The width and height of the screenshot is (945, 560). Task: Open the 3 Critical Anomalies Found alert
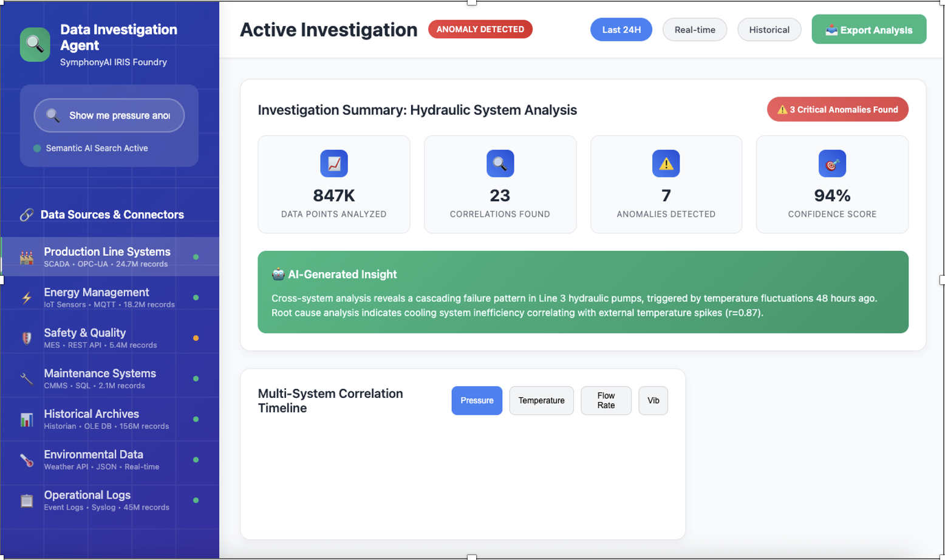pyautogui.click(x=837, y=109)
